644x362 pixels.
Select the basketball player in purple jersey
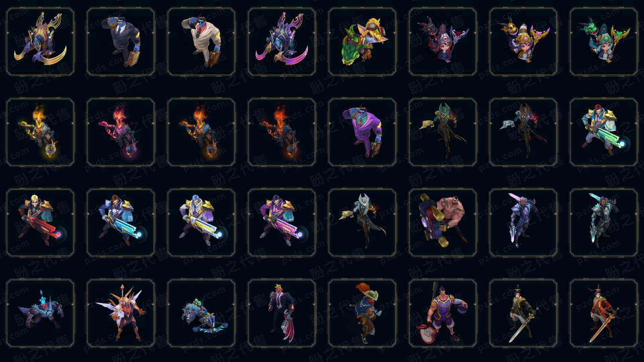443,313
